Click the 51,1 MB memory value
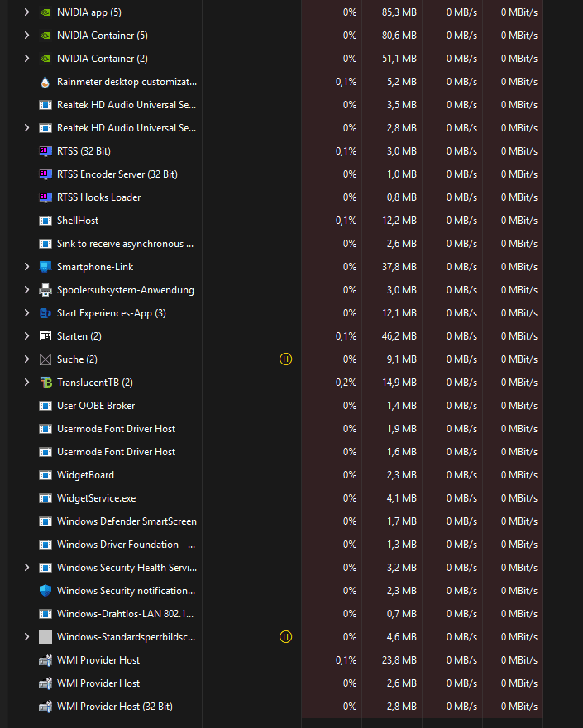The height and width of the screenshot is (728, 583). point(399,59)
